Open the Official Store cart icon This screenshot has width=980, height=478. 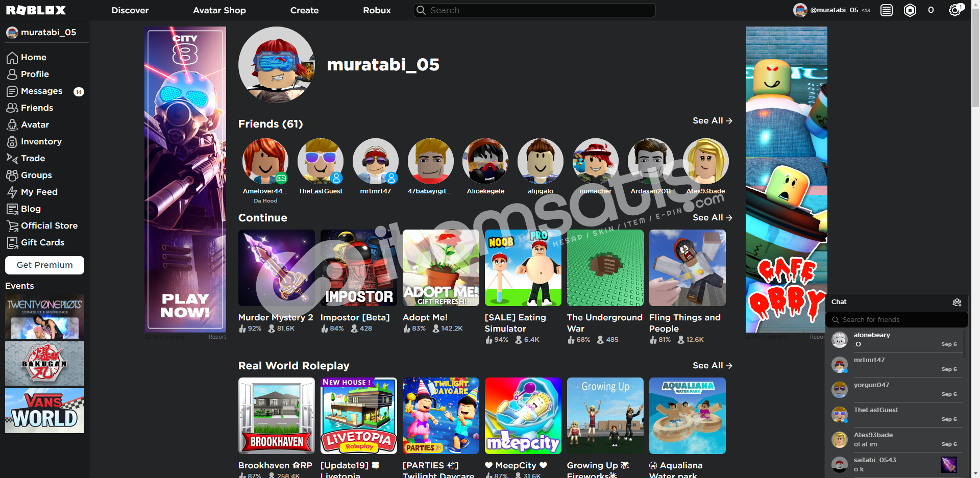(12, 226)
